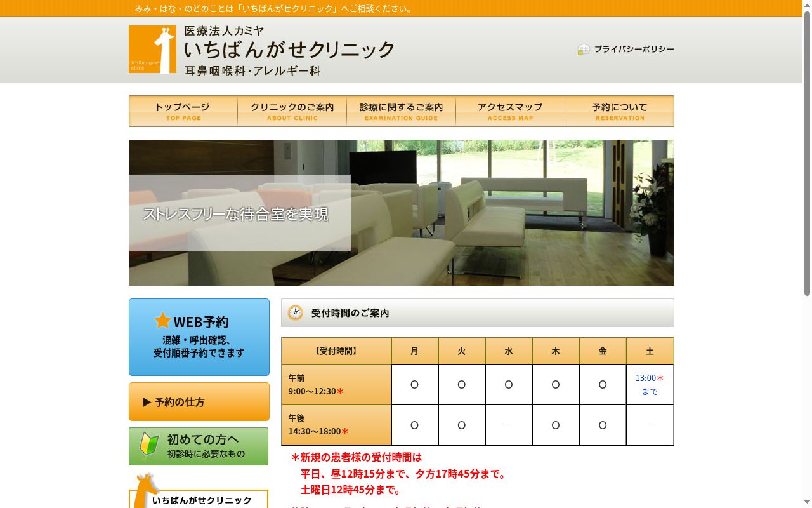Click the green-yellow beginner mark icon
The width and height of the screenshot is (812, 508).
(149, 444)
